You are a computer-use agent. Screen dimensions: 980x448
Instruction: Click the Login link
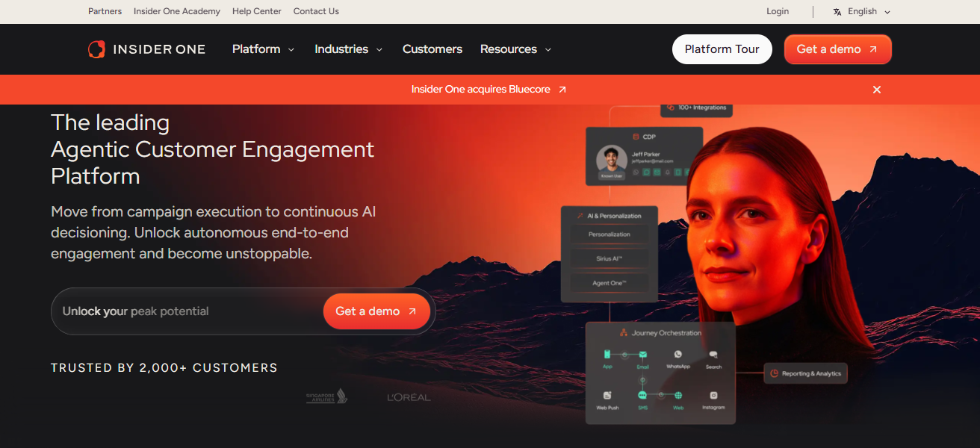click(778, 11)
